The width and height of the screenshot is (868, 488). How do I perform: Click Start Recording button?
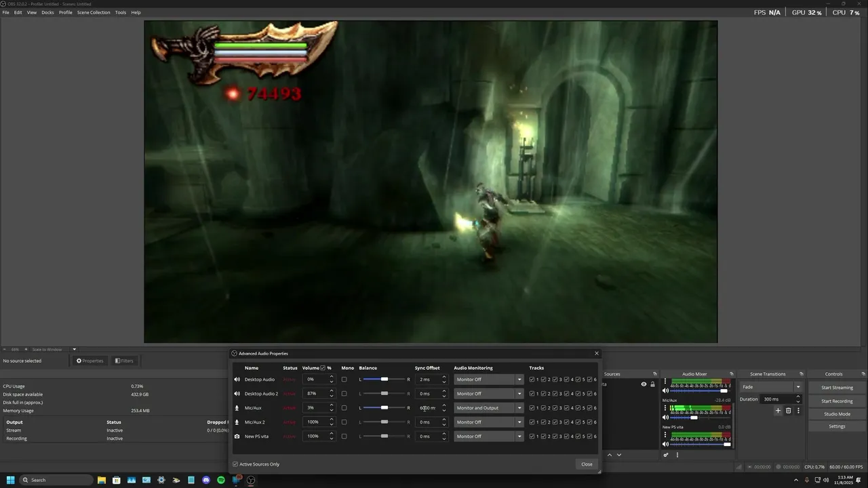click(x=837, y=401)
